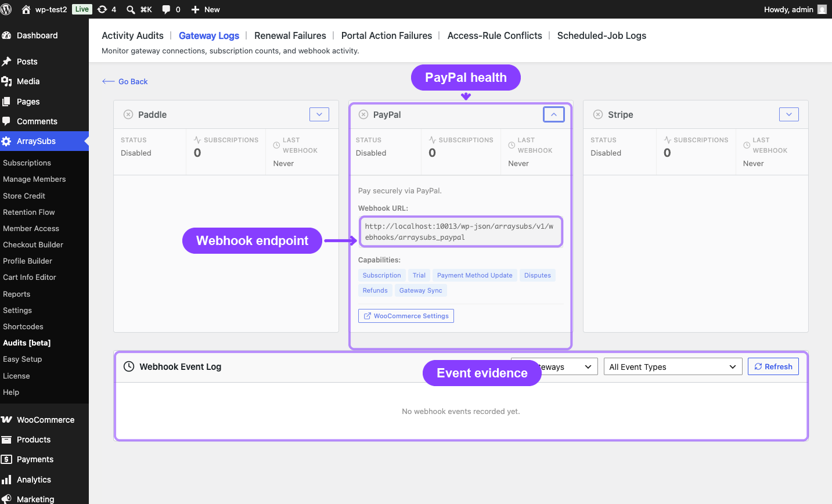The height and width of the screenshot is (504, 832).
Task: Click the New content plus button
Action: pyautogui.click(x=206, y=9)
